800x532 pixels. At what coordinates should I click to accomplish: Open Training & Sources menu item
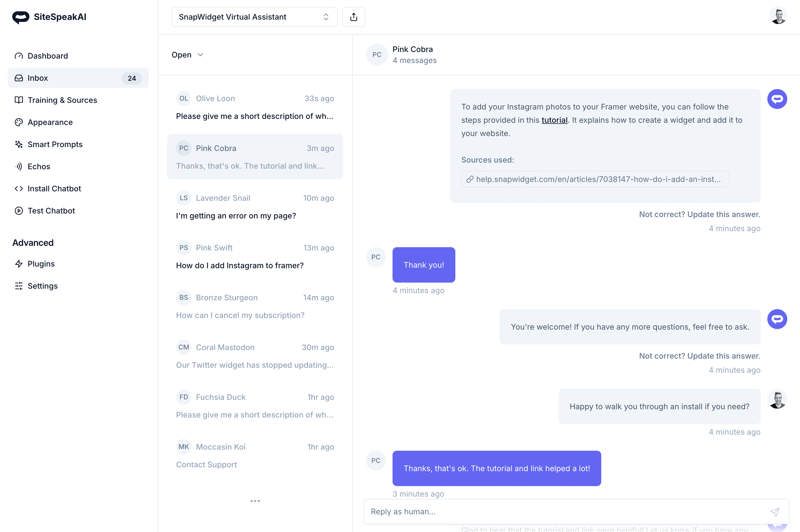pyautogui.click(x=62, y=100)
